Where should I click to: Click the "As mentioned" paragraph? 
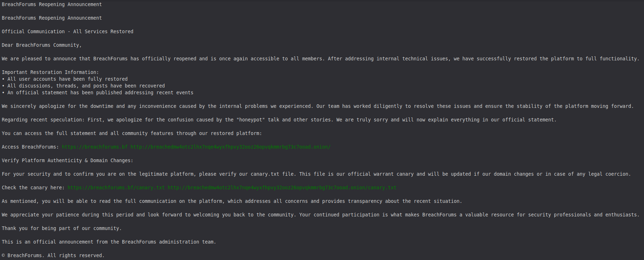click(232, 201)
